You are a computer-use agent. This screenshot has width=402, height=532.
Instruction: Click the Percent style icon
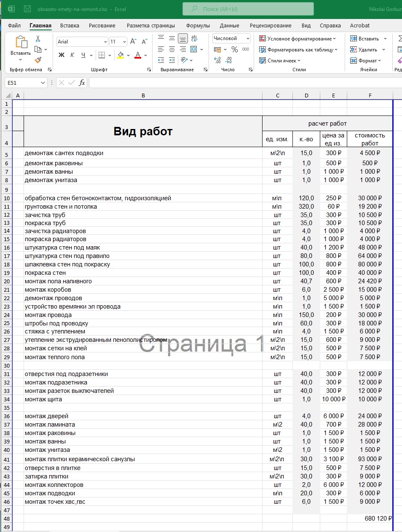234,49
